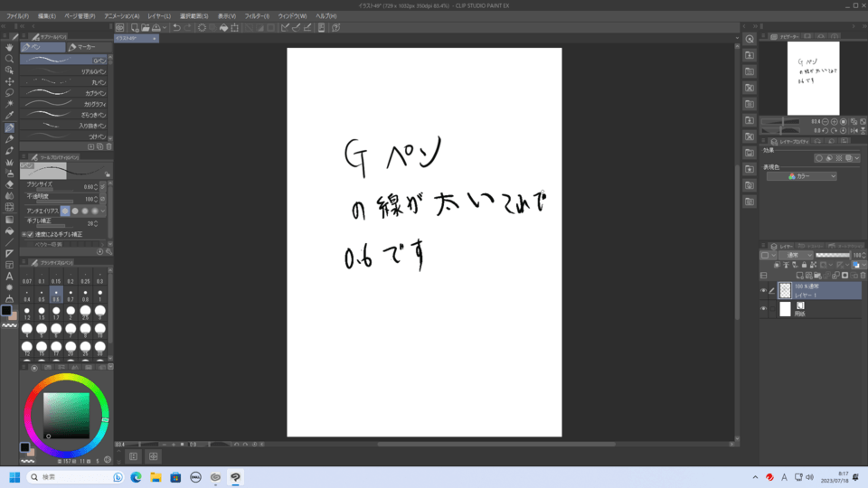
Task: Select the Fill bucket tool
Action: 9,230
